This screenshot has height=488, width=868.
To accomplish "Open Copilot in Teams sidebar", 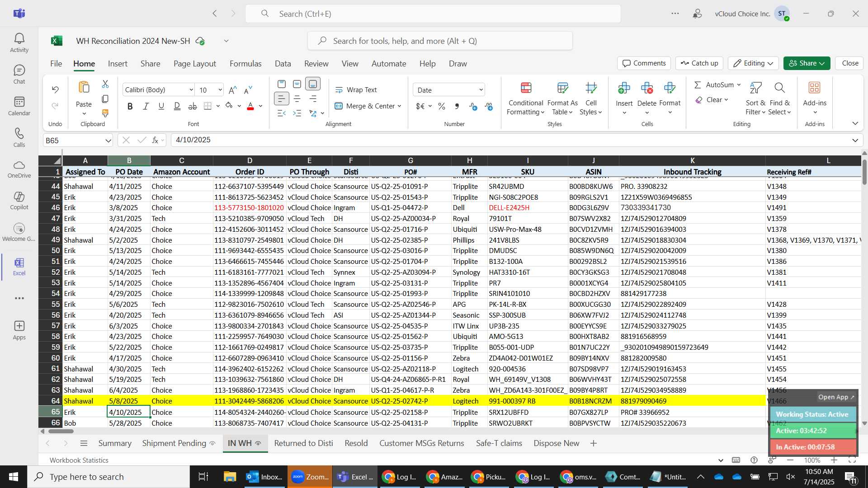I will (19, 201).
